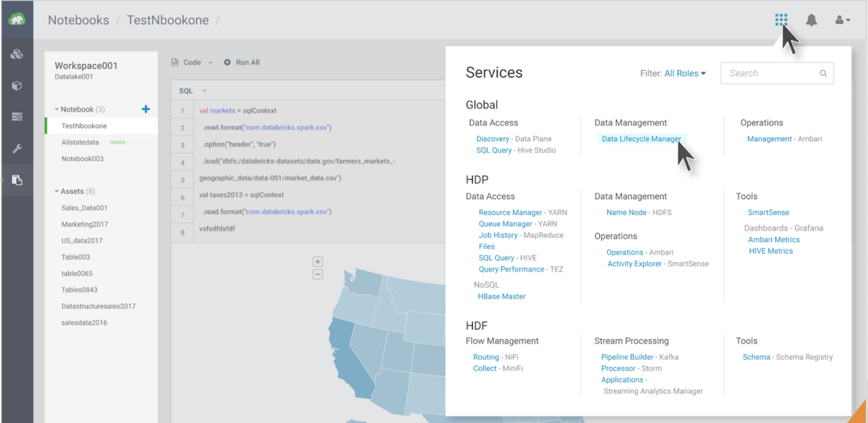
Task: Open HIVE Metrics dashboard
Action: 771,251
